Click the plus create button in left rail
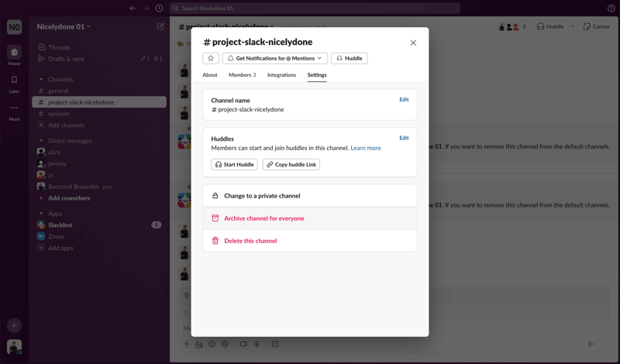The width and height of the screenshot is (620, 364). click(x=14, y=325)
